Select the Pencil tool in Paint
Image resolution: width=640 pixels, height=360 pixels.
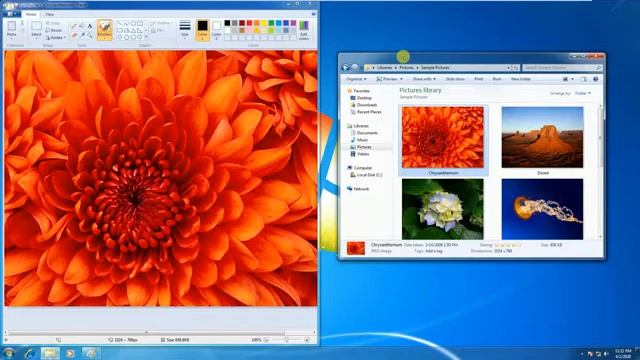(74, 26)
